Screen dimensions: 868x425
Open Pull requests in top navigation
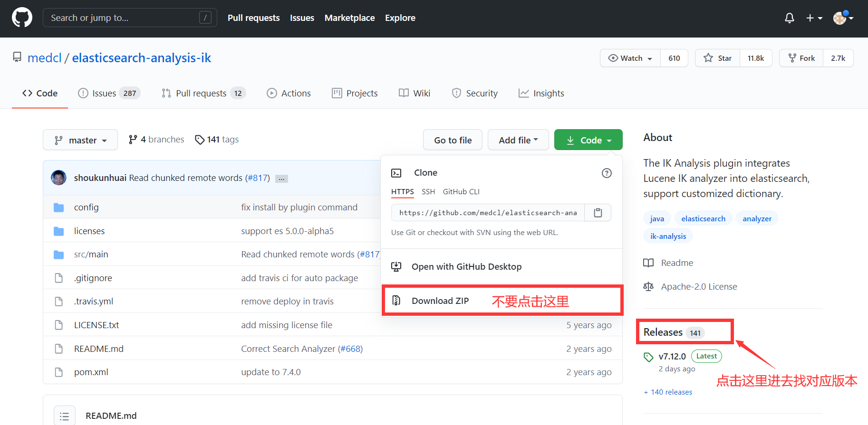[253, 18]
